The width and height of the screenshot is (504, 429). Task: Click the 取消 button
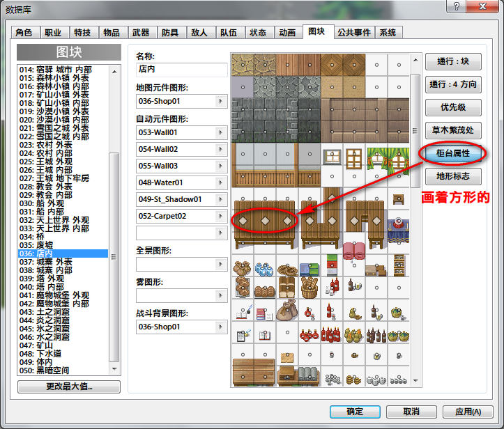(x=411, y=412)
